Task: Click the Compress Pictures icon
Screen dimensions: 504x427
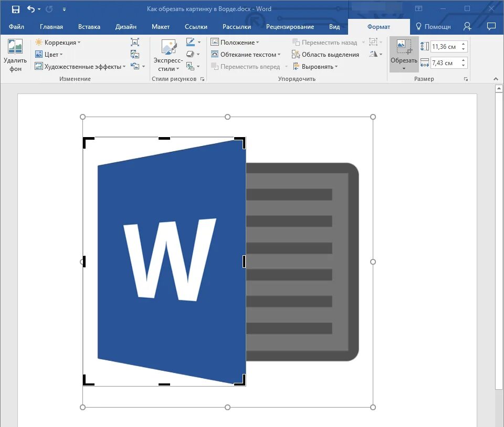Action: coord(135,42)
